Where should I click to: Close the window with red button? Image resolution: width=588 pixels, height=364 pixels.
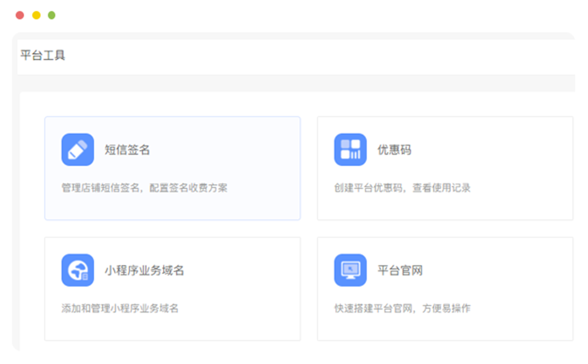click(x=20, y=15)
